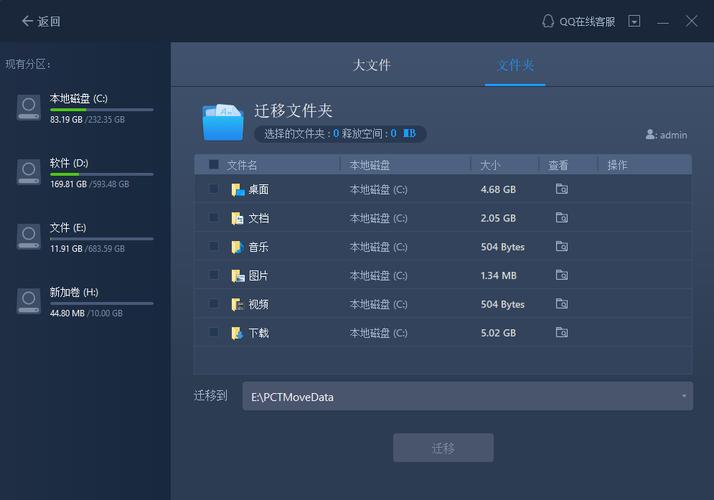
Task: Click the admin user icon
Action: (650, 134)
